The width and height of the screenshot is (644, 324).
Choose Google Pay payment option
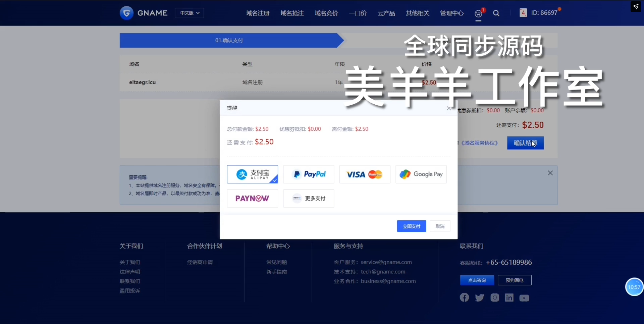[x=421, y=174]
